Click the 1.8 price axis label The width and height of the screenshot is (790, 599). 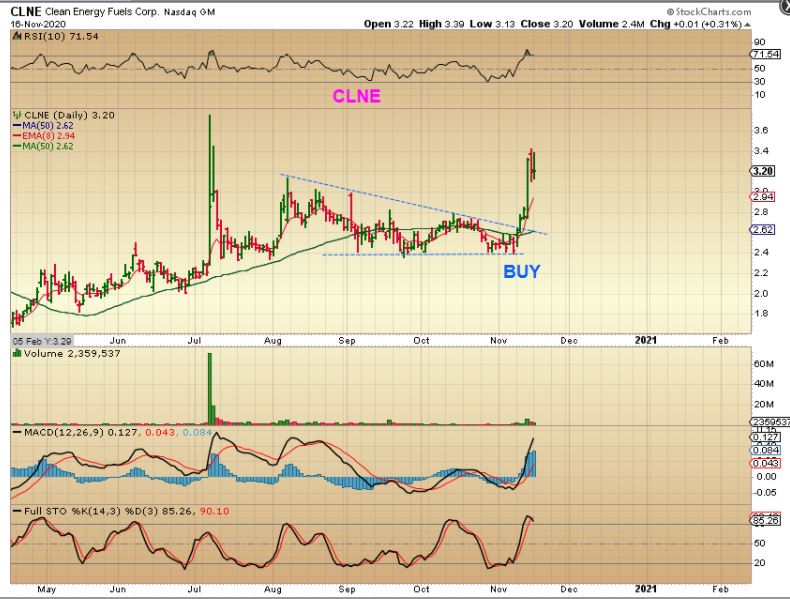coord(761,313)
